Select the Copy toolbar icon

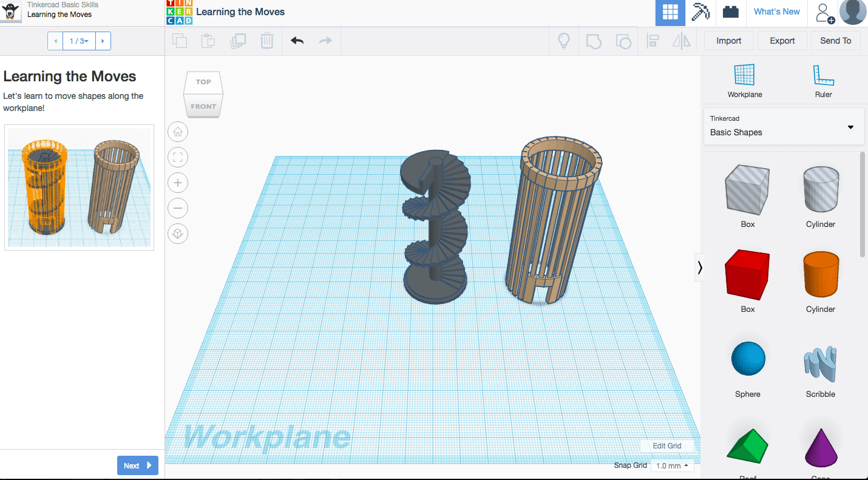[x=180, y=41]
